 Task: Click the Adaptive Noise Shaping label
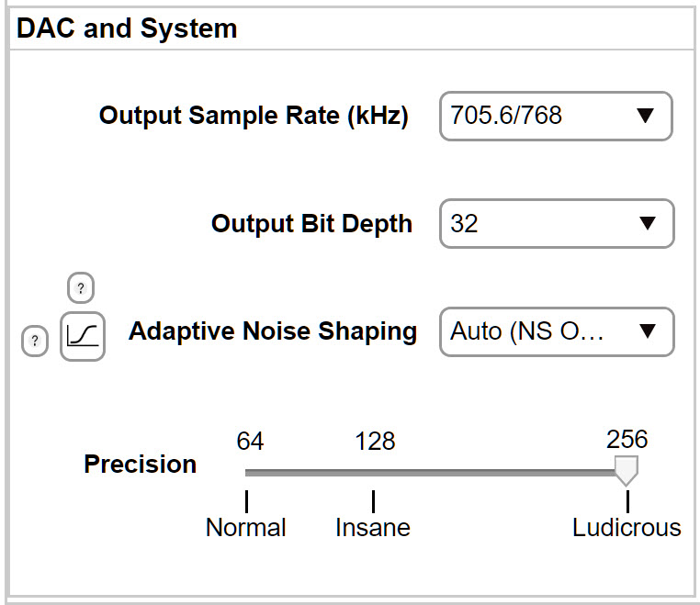[x=273, y=331]
